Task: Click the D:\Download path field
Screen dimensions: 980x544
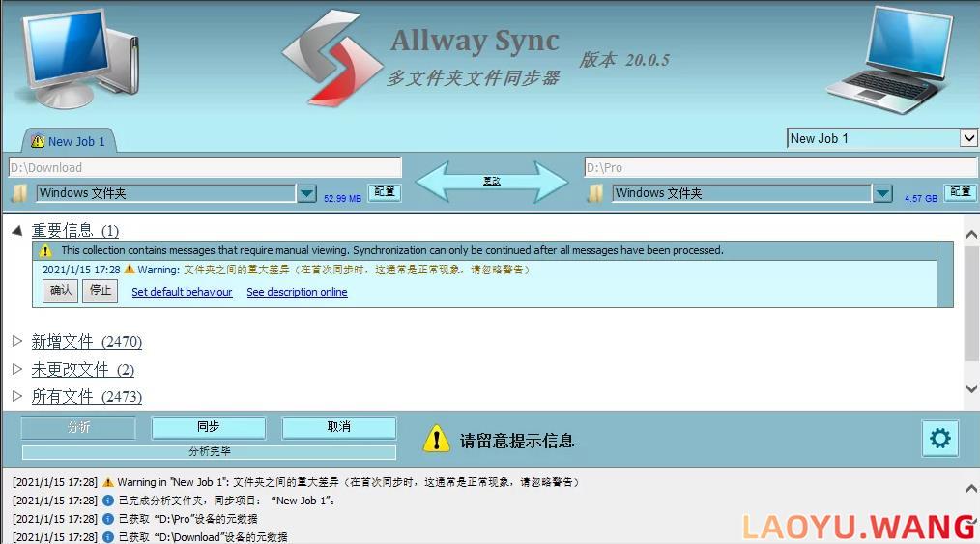Action: pos(205,167)
